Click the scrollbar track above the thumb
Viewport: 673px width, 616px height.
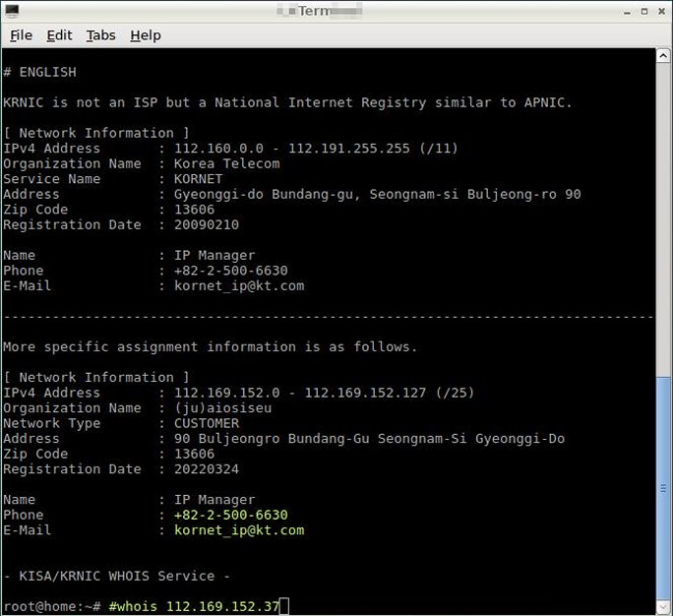click(x=664, y=216)
